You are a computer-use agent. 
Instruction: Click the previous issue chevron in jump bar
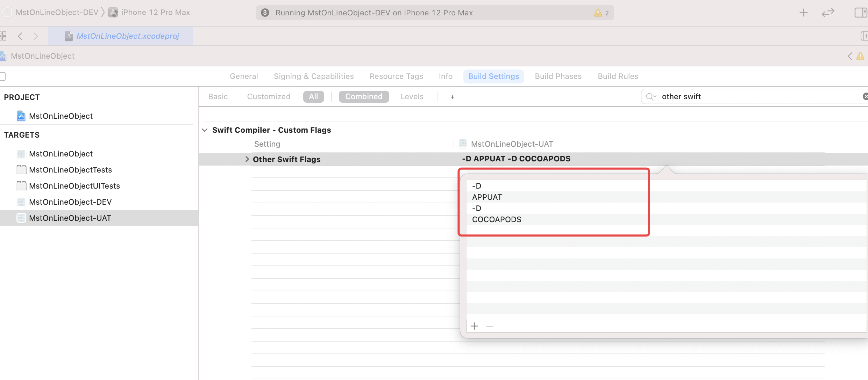tap(850, 56)
